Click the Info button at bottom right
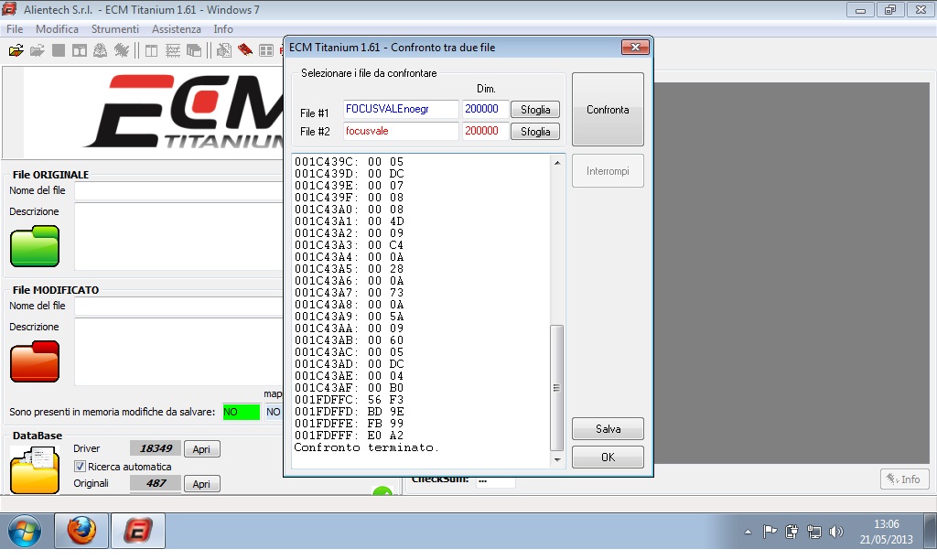 pyautogui.click(x=904, y=479)
